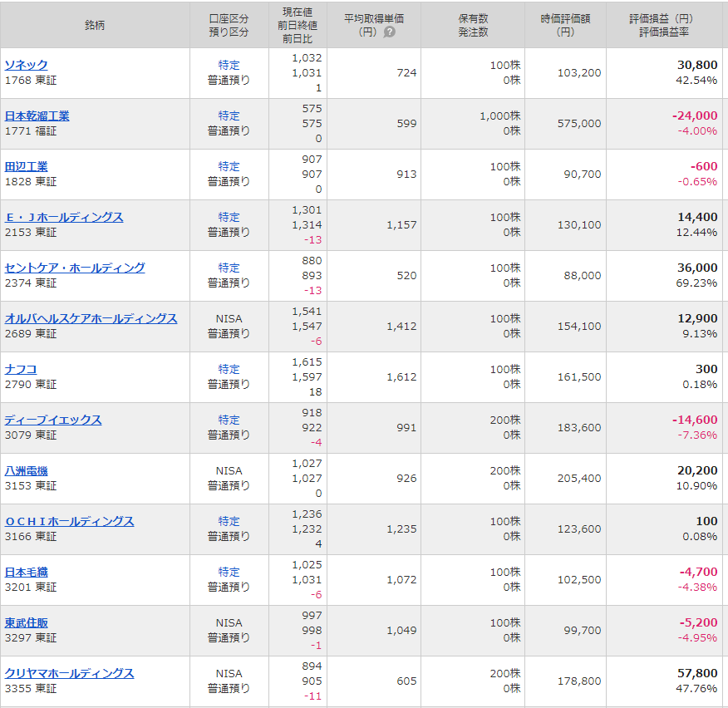Image resolution: width=728 pixels, height=708 pixels.
Task: Open the クリヤマホールディングス link
Action: pos(69,673)
